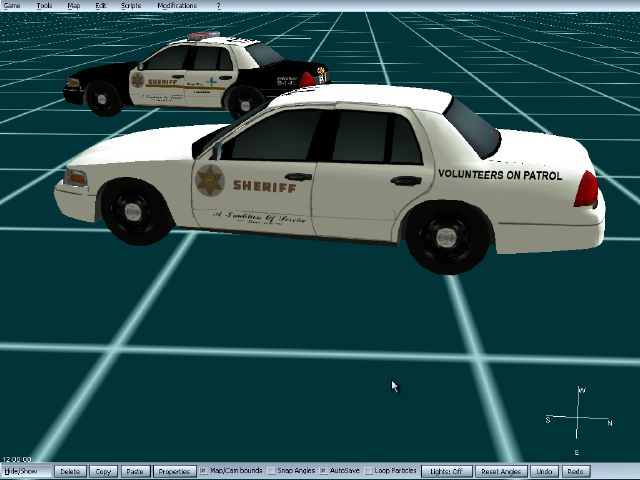Viewport: 640px width, 480px height.
Task: Click the compass orientation indicator
Action: point(579,420)
